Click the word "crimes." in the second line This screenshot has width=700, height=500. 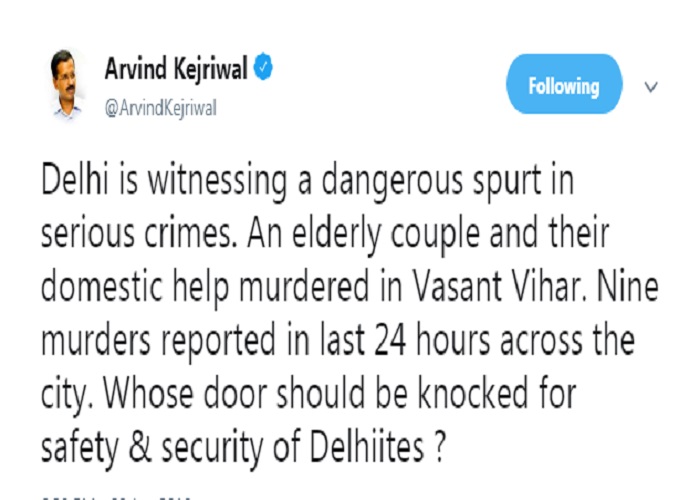click(x=190, y=233)
